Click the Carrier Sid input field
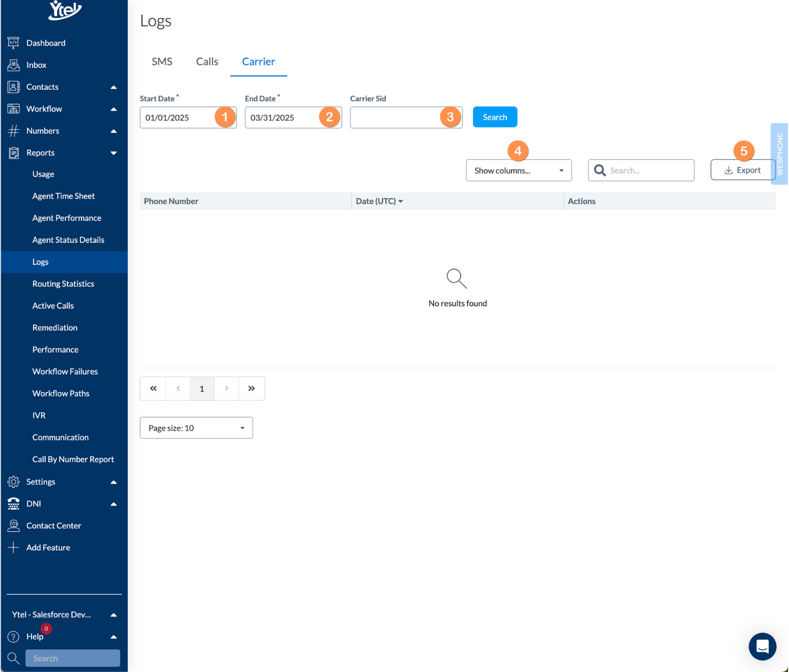 click(x=406, y=118)
